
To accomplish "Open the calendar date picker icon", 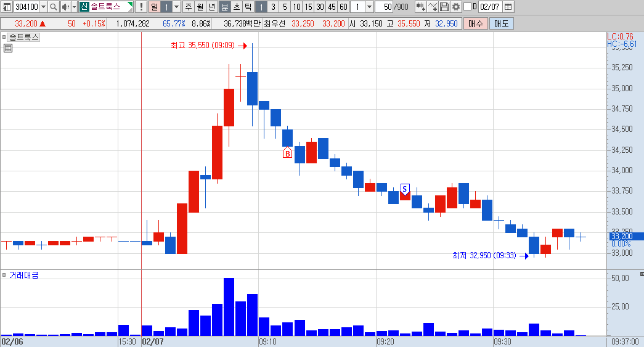I will pyautogui.click(x=508, y=7).
